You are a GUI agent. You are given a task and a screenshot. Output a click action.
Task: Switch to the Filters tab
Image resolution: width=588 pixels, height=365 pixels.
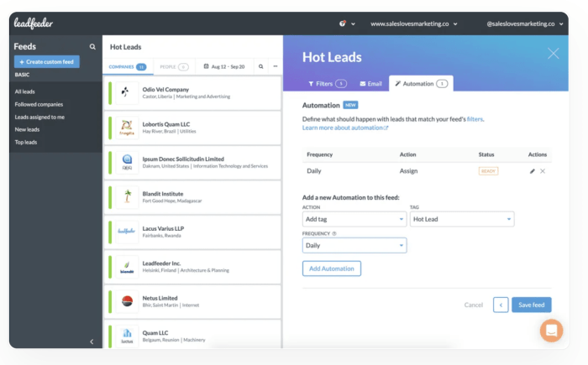pos(328,84)
